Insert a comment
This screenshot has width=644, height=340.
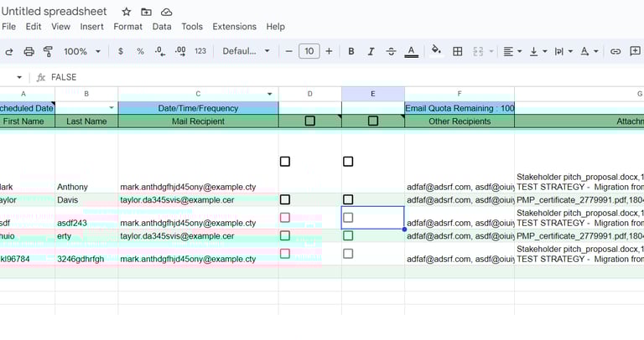coord(635,51)
